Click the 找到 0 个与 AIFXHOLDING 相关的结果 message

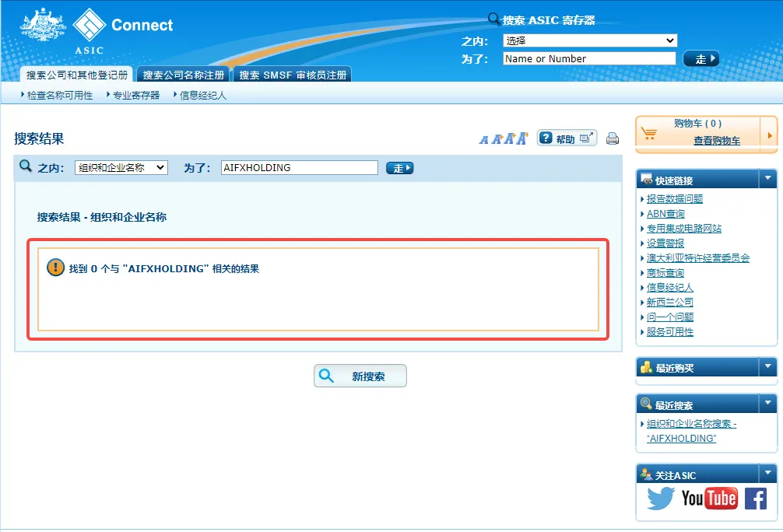click(163, 268)
